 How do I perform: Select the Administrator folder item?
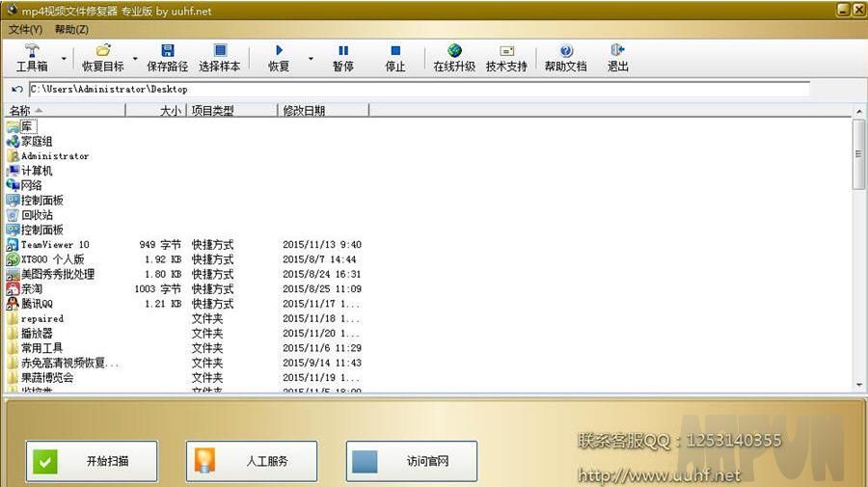coord(47,156)
